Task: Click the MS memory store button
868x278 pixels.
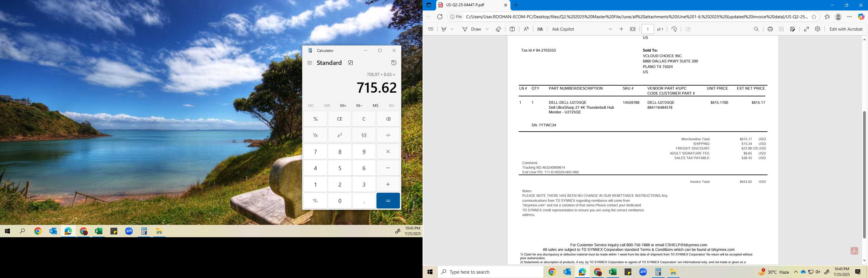Action: point(375,105)
